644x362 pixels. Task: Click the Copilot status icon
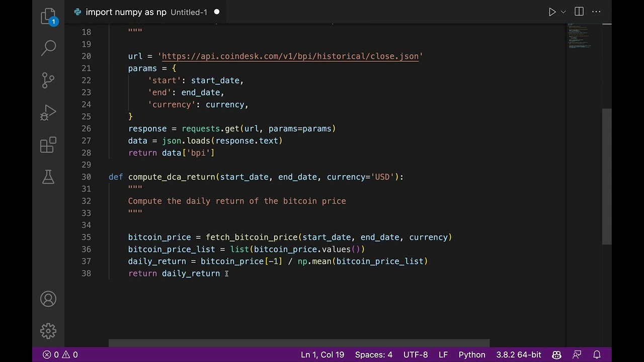556,354
